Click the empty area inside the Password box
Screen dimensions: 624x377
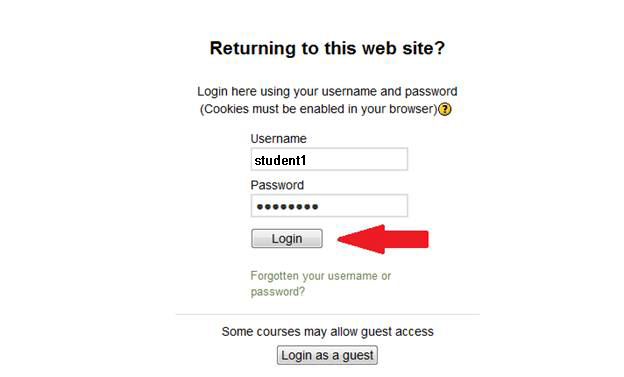point(363,206)
